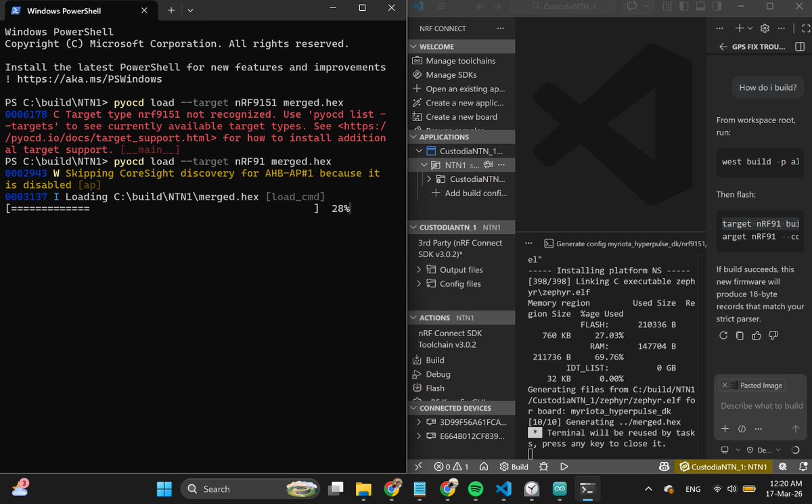Open NTN1 build row more actions
Viewport: 812px width, 504px height.
[501, 165]
